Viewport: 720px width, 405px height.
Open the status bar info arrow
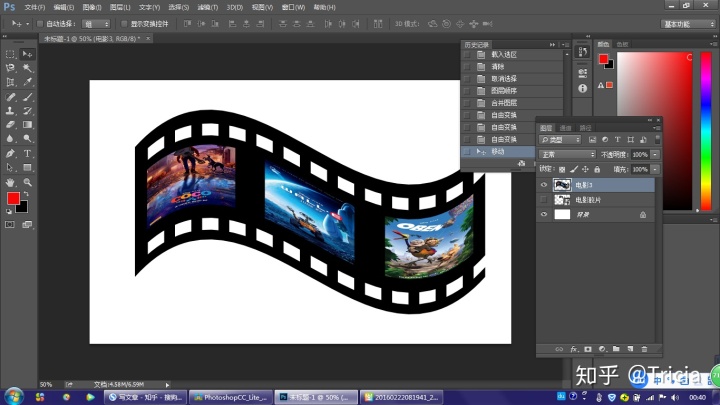pyautogui.click(x=167, y=385)
